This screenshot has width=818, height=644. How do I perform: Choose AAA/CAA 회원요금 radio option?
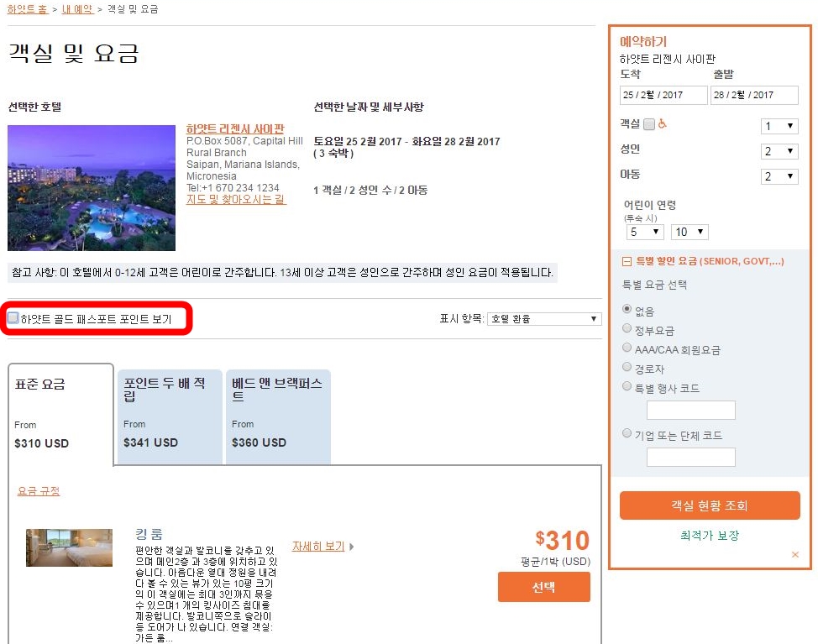[x=627, y=348]
